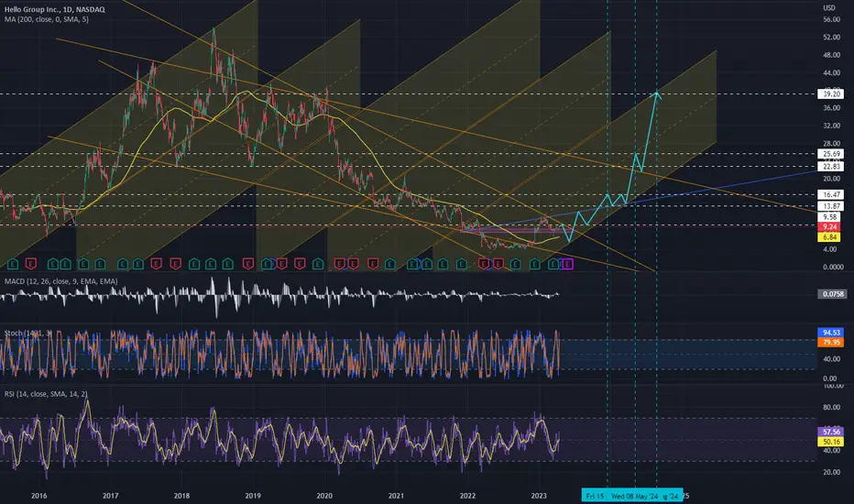Click the purple RSI value 57.56

830,432
